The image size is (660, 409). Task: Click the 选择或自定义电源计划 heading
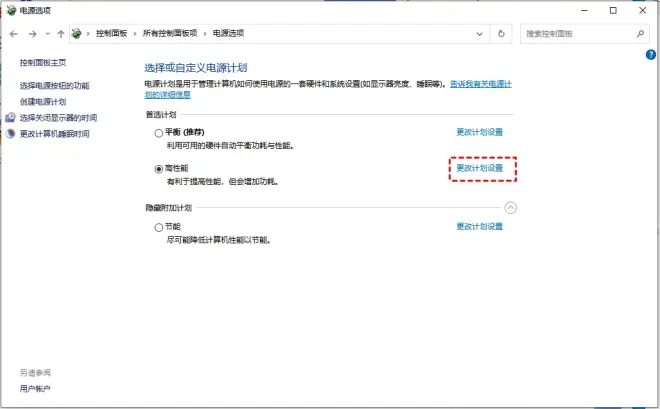[x=196, y=68]
